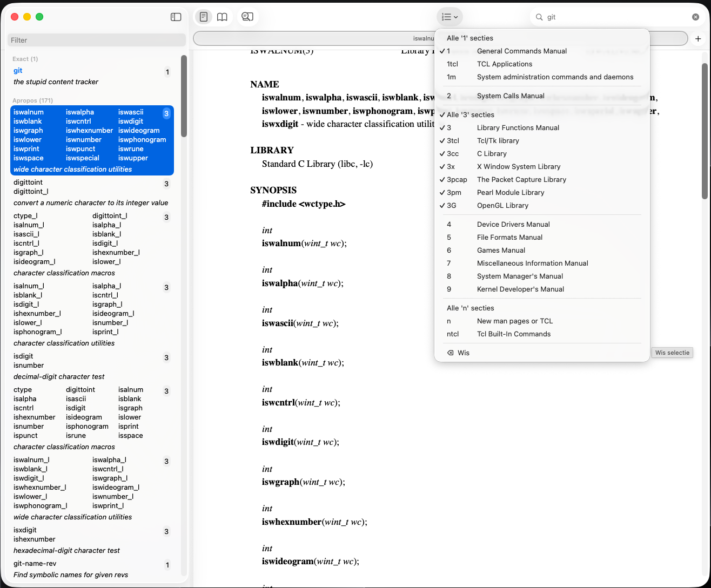Screen dimensions: 711x588
Task: Click the backspace icon beside Wis
Action: coord(450,353)
